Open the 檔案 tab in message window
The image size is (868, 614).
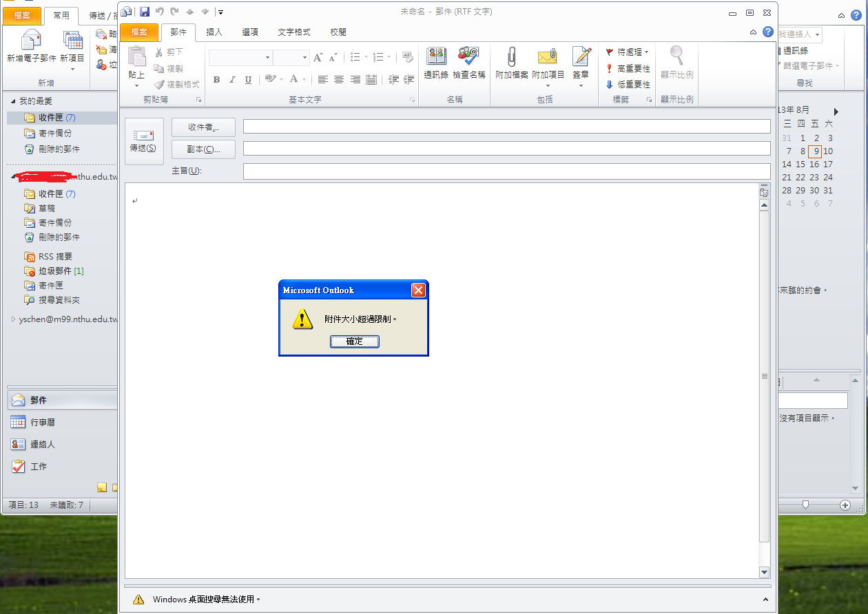click(x=139, y=32)
